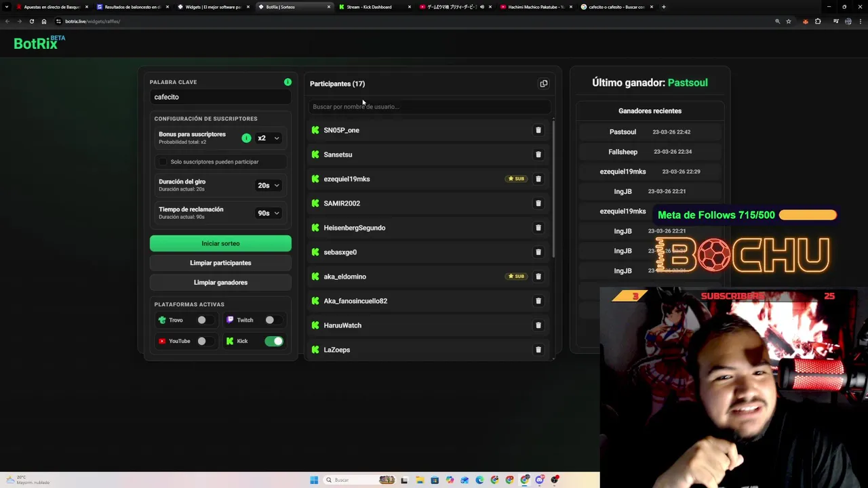Viewport: 868px width, 488px height.
Task: Click 'Buscar por nombre de usuario' search field
Action: coord(429,106)
